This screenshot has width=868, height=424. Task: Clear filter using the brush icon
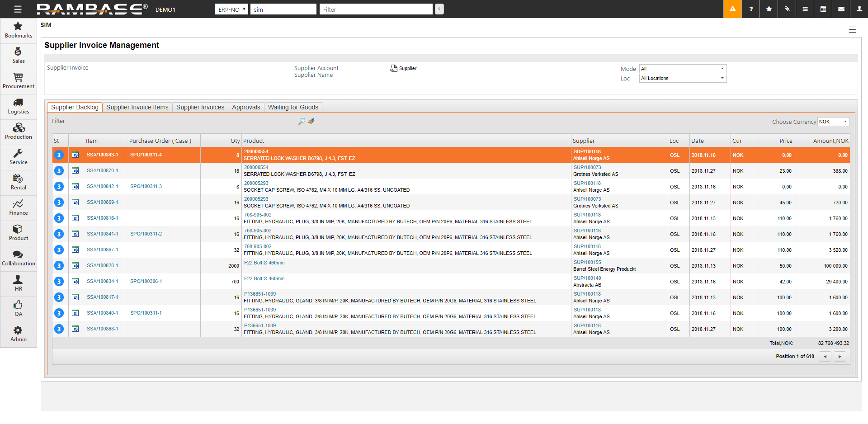point(311,121)
